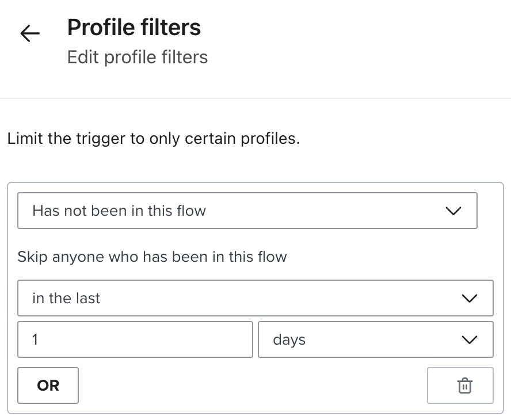
Task: Click the chevron arrow beside 'days'
Action: [x=470, y=340]
